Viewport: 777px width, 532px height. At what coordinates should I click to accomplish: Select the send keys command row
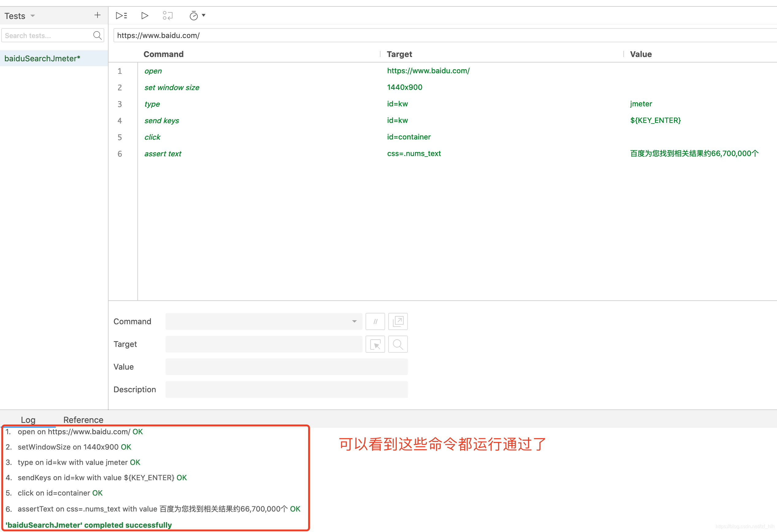point(162,121)
